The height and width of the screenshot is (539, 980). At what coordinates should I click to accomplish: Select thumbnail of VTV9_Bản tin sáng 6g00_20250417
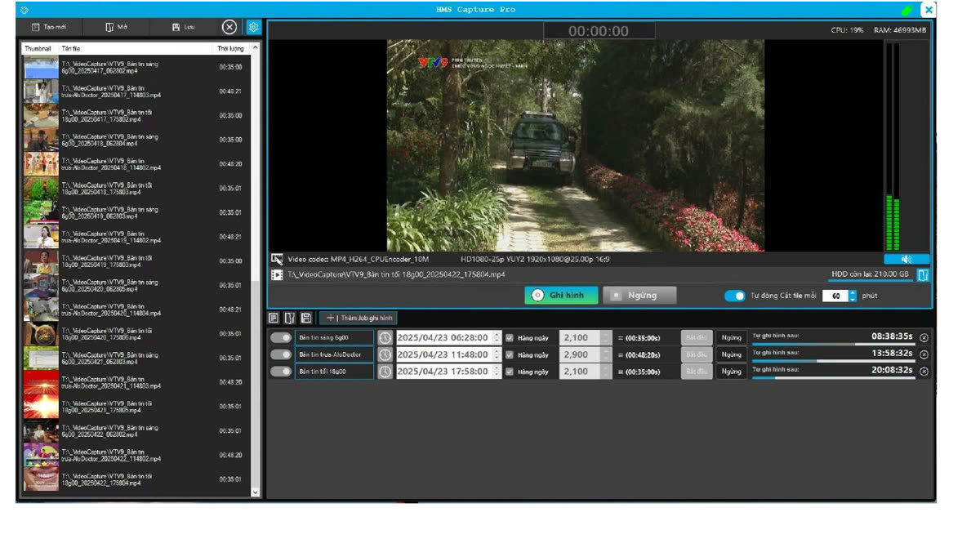tap(41, 67)
